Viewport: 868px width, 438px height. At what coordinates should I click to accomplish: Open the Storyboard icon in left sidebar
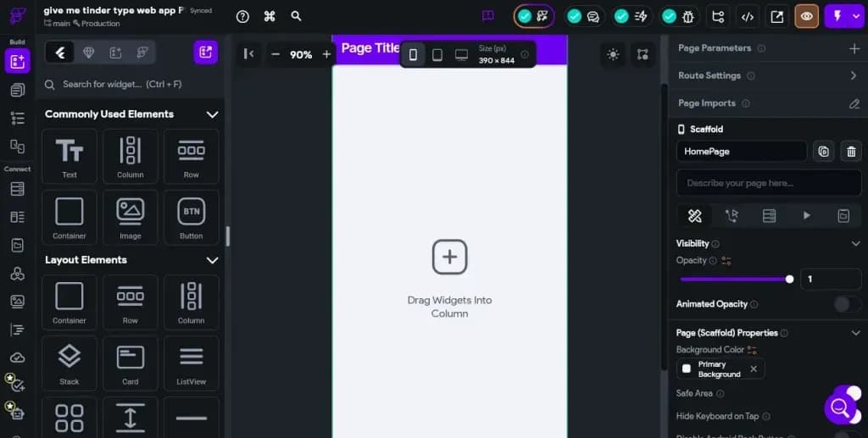pyautogui.click(x=17, y=146)
